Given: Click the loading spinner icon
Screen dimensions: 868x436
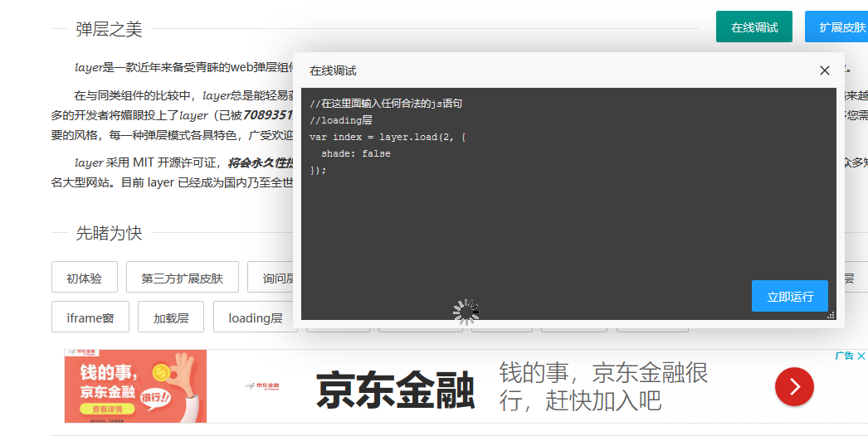Looking at the screenshot, I should click(x=466, y=312).
